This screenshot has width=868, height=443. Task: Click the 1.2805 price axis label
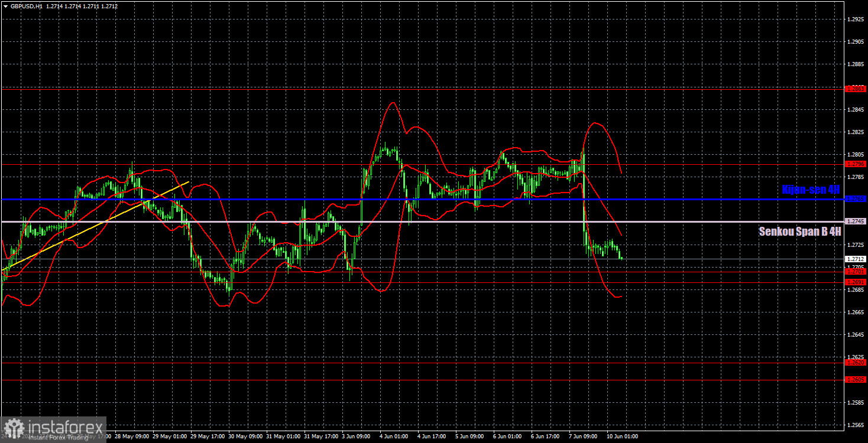click(x=856, y=155)
